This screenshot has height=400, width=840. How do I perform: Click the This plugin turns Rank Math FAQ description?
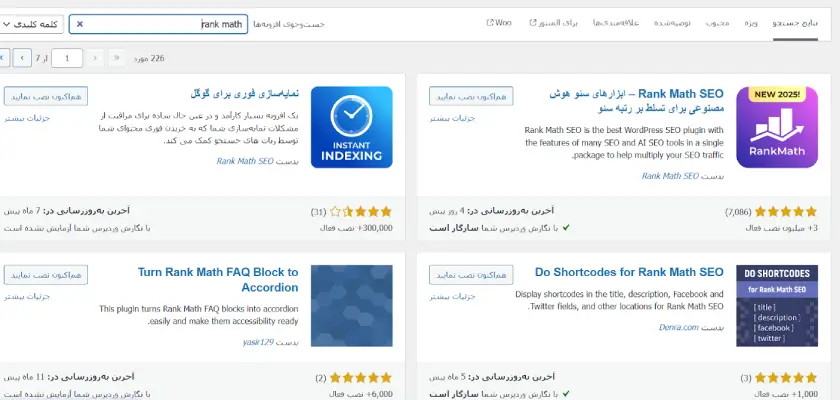tap(199, 315)
